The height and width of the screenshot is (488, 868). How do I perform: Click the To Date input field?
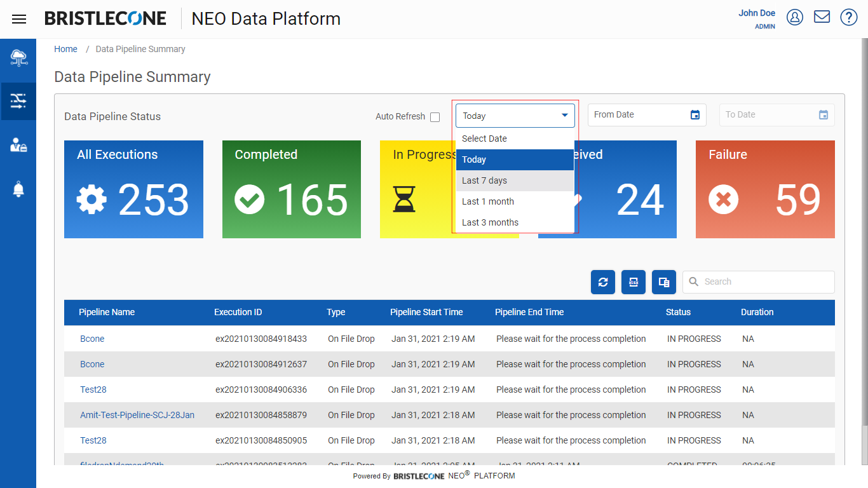tap(776, 115)
